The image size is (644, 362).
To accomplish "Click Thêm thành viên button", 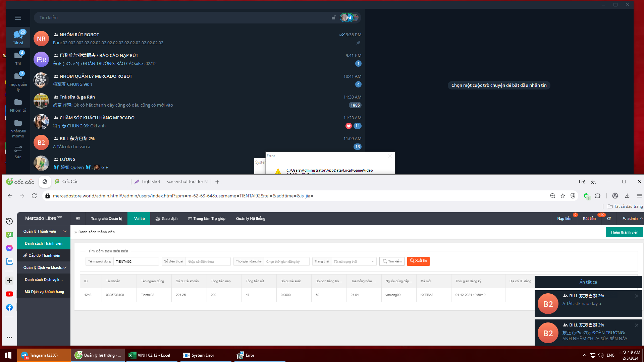I will tap(624, 232).
